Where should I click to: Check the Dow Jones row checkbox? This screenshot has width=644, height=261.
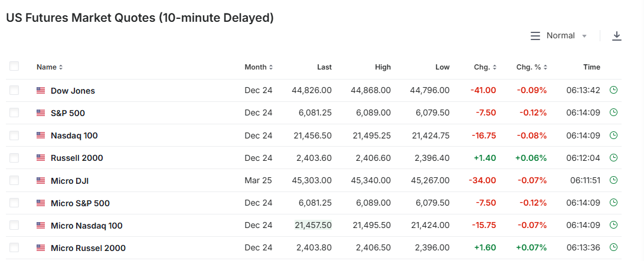tap(14, 90)
